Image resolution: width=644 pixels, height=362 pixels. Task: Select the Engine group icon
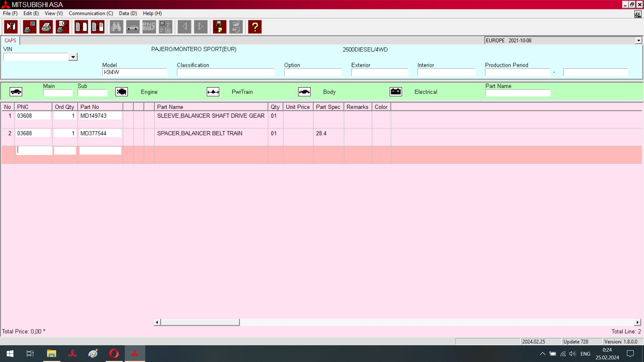[121, 92]
